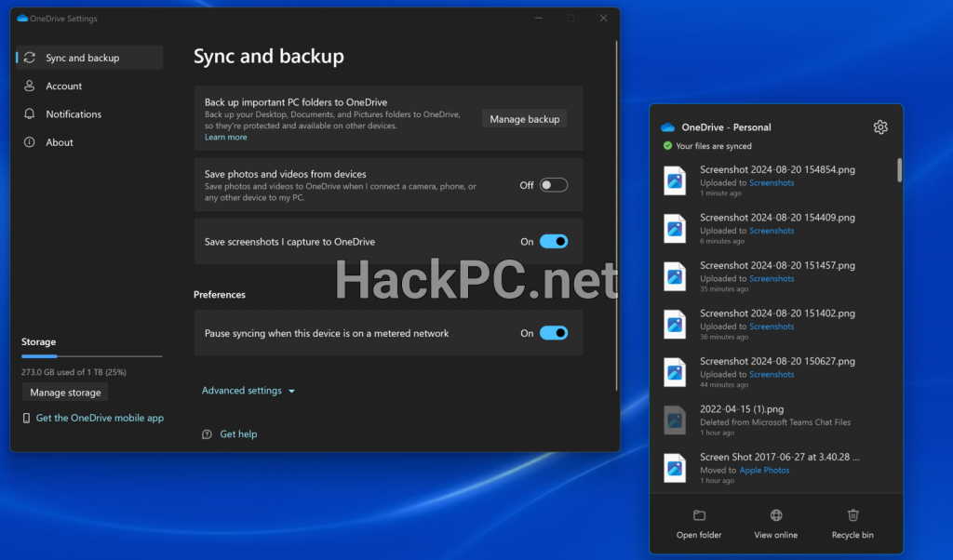Click deleted file icon for 2022-04-15 (1).png
Image resolution: width=953 pixels, height=560 pixels.
[675, 420]
